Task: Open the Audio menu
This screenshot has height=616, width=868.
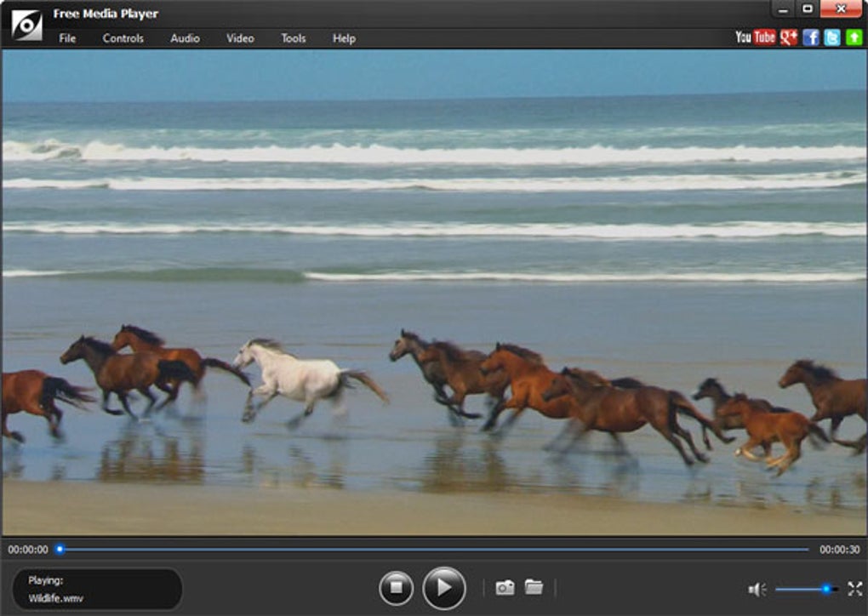Action: coord(185,38)
